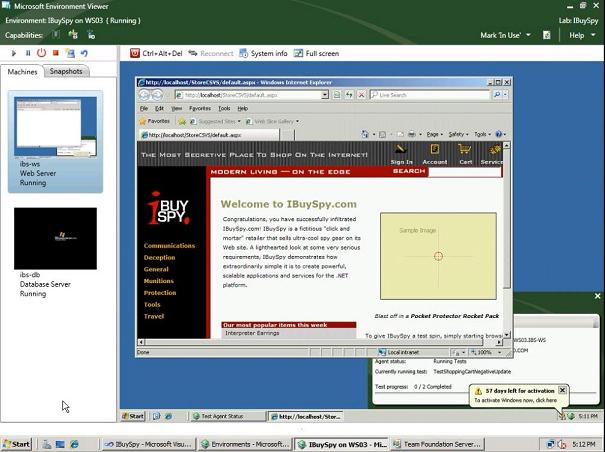The width and height of the screenshot is (605, 452).
Task: Click the Munitions category link
Action: (x=158, y=281)
